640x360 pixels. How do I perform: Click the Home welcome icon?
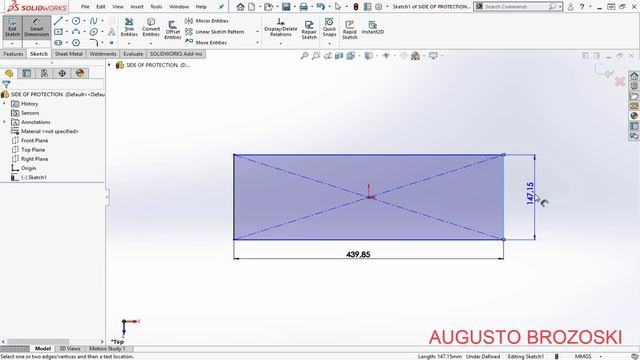pyautogui.click(x=240, y=7)
